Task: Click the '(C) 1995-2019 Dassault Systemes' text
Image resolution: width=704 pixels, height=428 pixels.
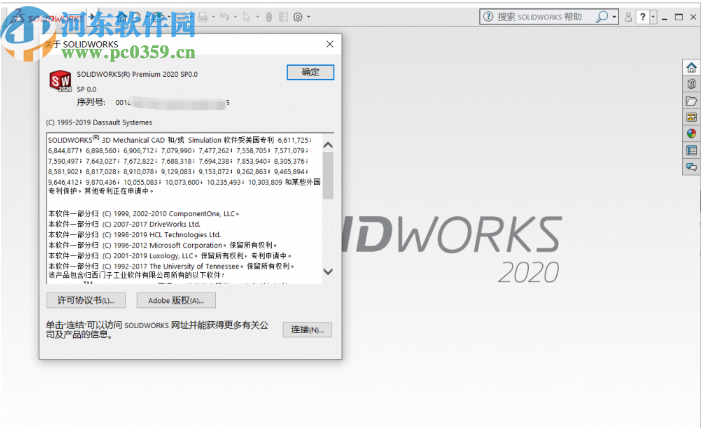Action: point(99,122)
